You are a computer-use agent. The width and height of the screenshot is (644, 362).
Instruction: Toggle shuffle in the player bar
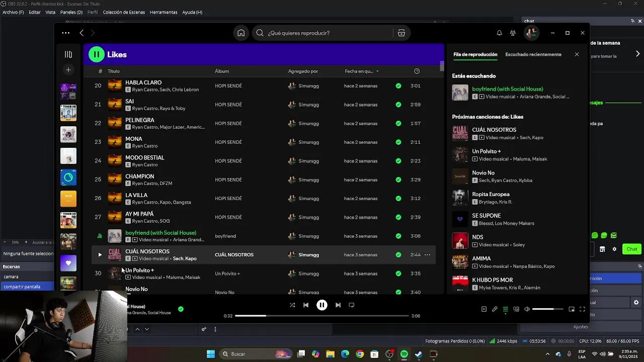[x=292, y=305]
